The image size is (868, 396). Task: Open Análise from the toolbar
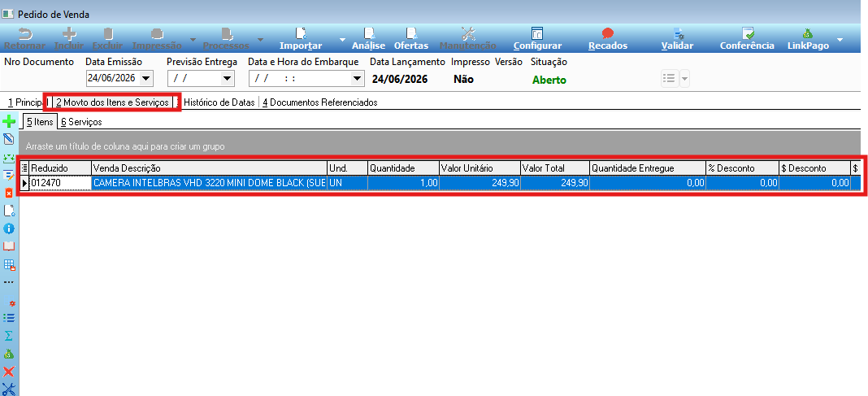click(369, 39)
